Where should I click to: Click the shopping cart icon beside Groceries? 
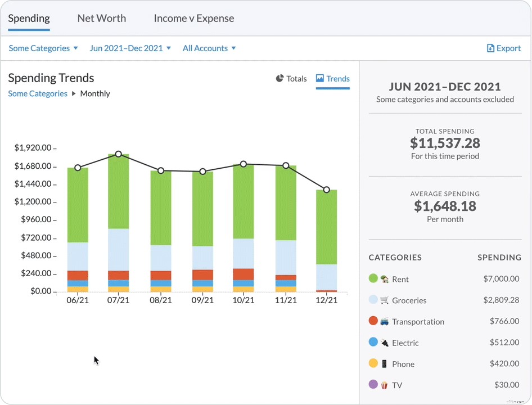point(385,300)
